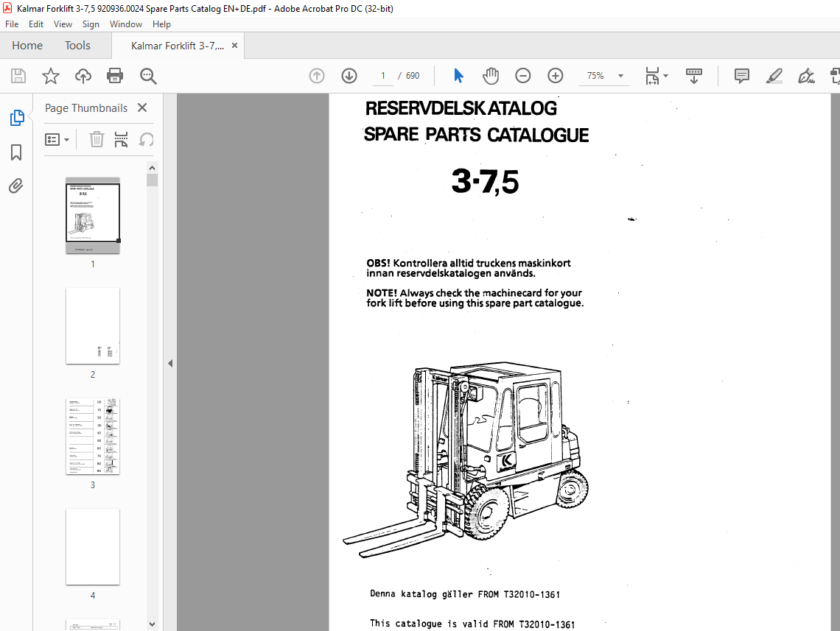Click the 'Denna katalog gäller FROM' line
The width and height of the screenshot is (840, 631).
465,594
